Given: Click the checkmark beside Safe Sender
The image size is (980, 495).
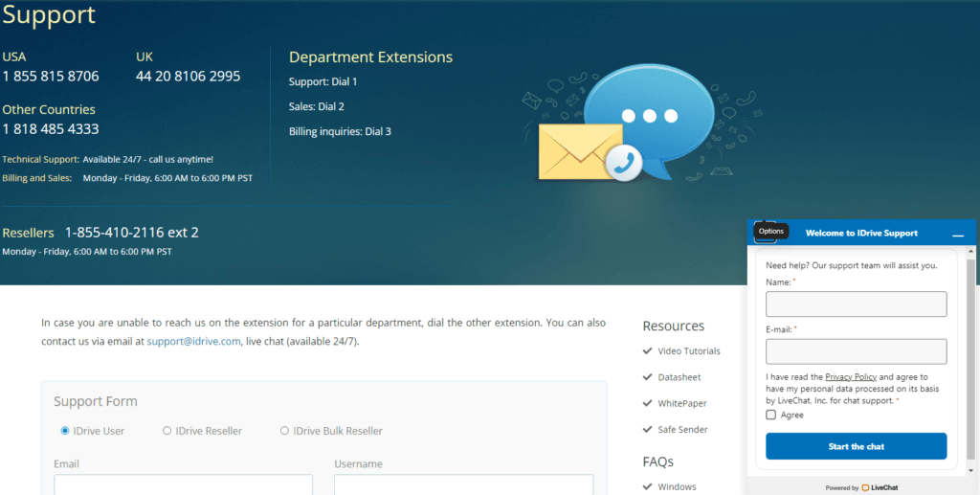Looking at the screenshot, I should point(648,430).
